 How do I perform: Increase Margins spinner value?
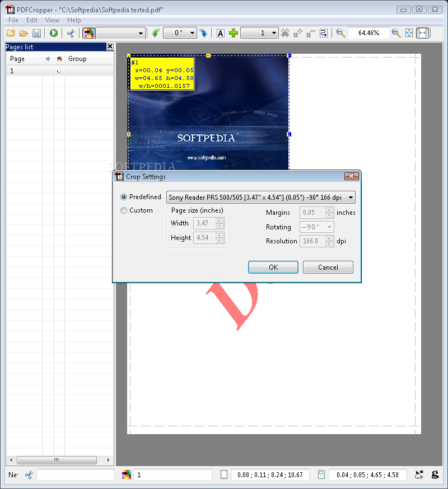[329, 210]
